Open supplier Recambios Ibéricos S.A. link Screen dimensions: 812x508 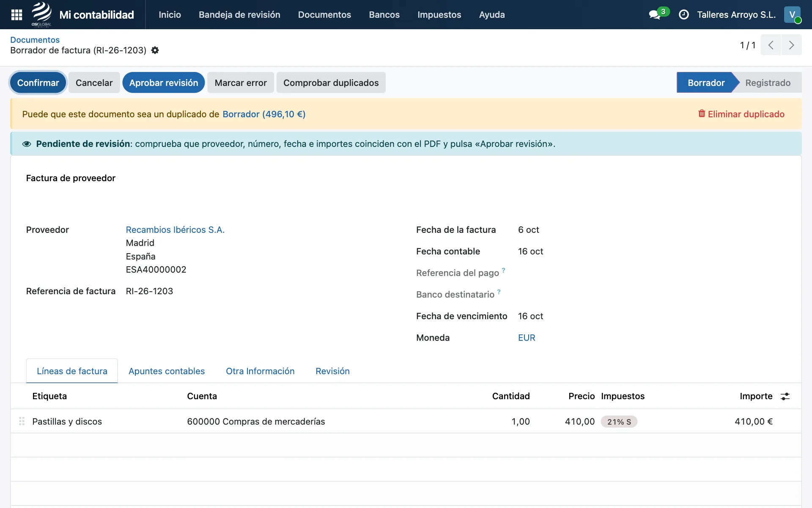click(175, 230)
